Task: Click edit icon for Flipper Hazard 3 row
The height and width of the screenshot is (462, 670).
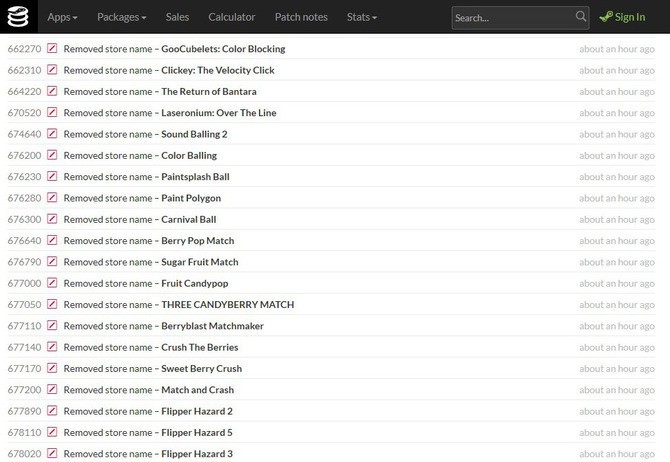Action: [52, 453]
